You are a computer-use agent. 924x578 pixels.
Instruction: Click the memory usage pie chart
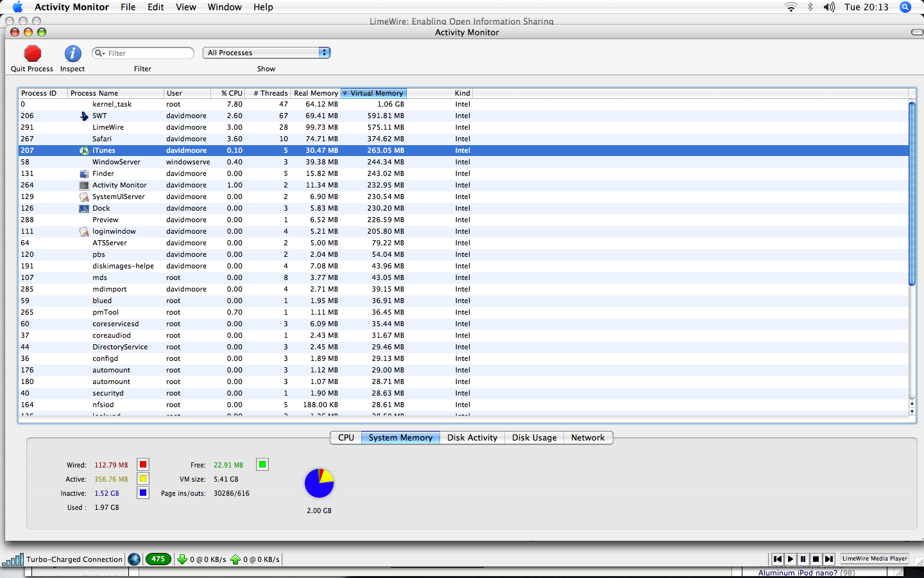(x=319, y=484)
